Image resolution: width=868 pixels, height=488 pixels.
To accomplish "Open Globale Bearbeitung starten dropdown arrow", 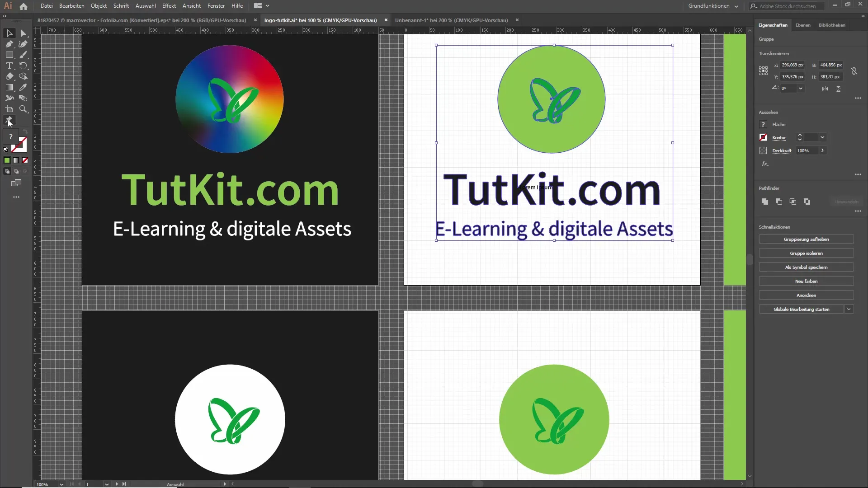I will point(849,309).
